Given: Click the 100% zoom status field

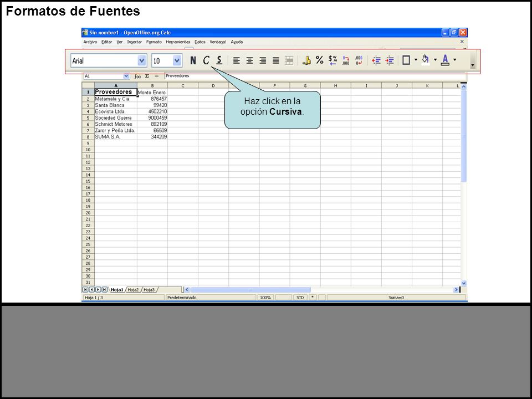Looking at the screenshot, I should pyautogui.click(x=265, y=298).
